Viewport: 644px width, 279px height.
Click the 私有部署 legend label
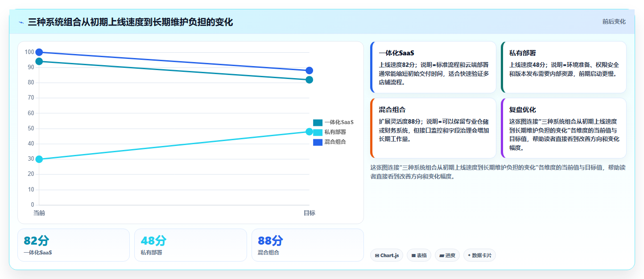(x=335, y=132)
